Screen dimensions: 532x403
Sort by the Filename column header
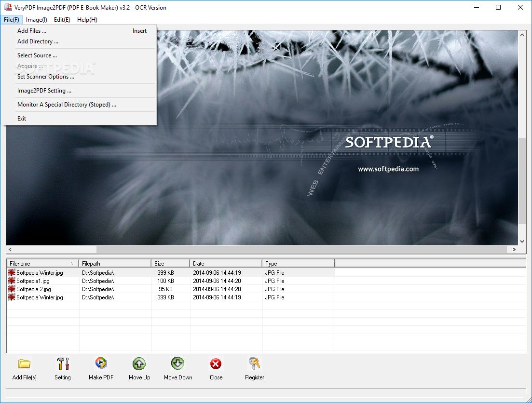point(42,264)
